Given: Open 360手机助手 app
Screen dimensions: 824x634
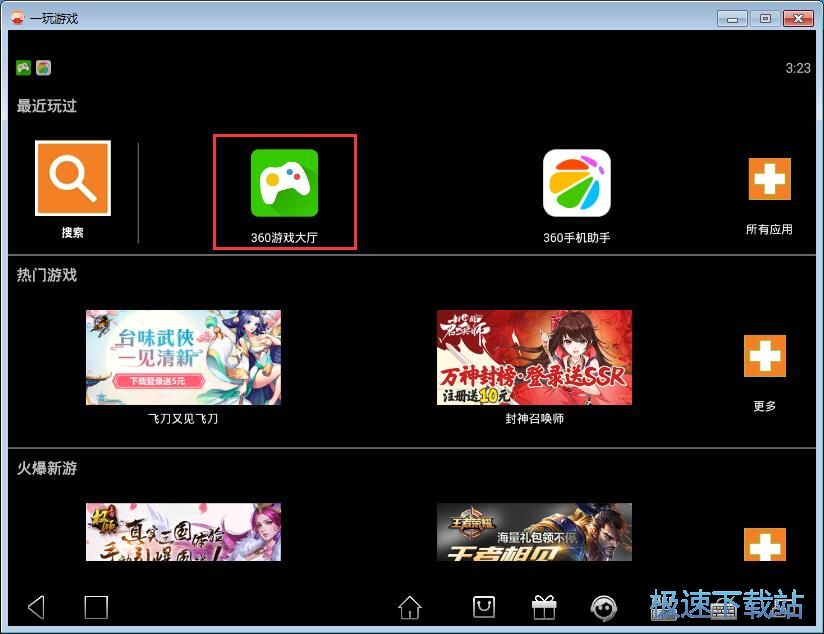Looking at the screenshot, I should [576, 183].
